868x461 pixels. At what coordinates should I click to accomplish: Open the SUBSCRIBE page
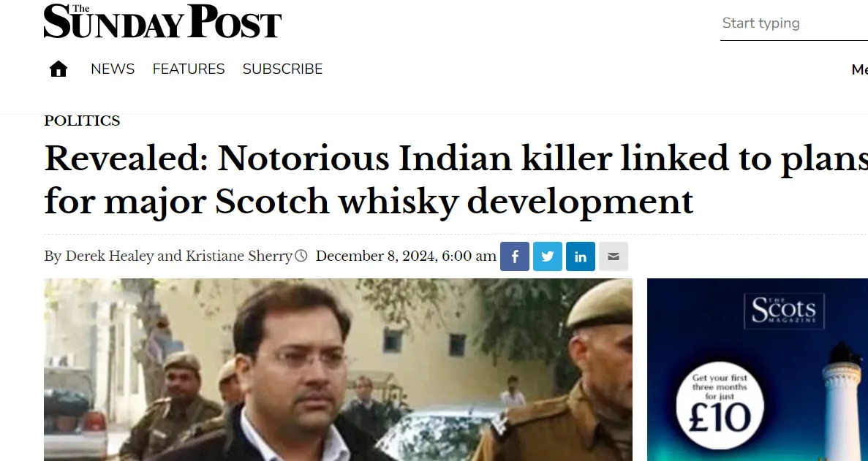tap(282, 69)
